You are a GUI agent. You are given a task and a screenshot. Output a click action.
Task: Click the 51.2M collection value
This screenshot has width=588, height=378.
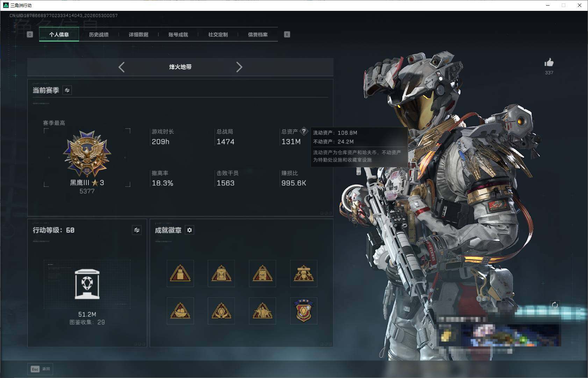pos(87,314)
